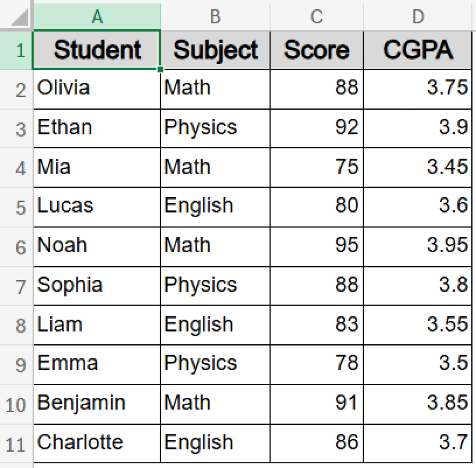Click the Student header cell
Viewport: 476px width, 468px height.
click(97, 50)
